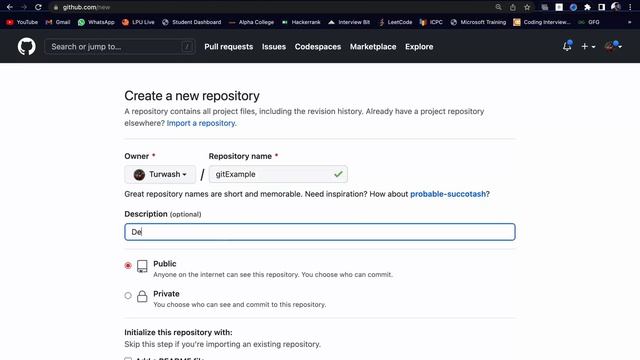Focus the Search or jump to field
Image resolution: width=640 pixels, height=360 pixels.
click(x=120, y=47)
